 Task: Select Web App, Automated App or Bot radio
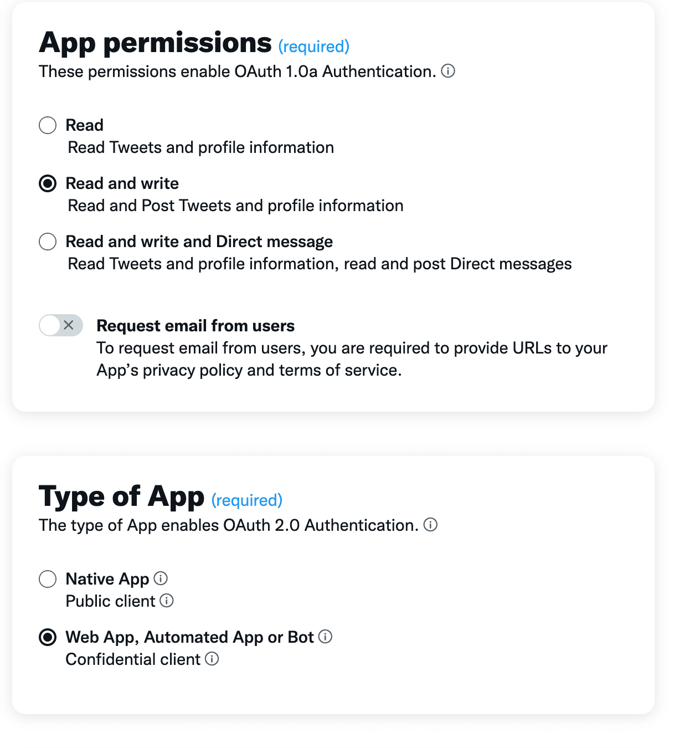coord(48,637)
